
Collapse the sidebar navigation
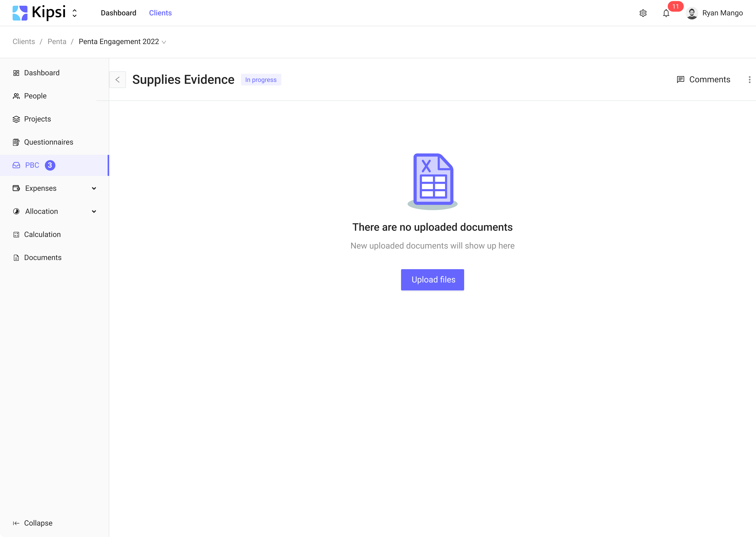tap(33, 523)
